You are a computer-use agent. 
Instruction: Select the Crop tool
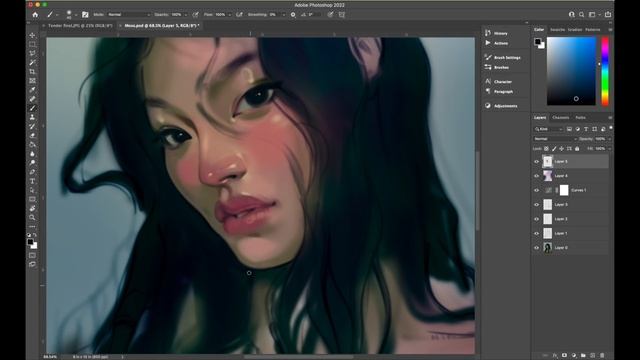[32, 71]
